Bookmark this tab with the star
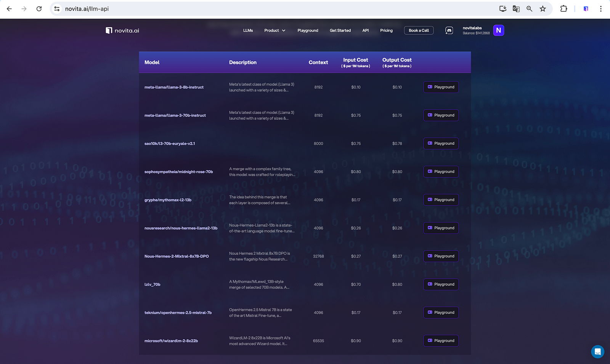610x364 pixels. pyautogui.click(x=543, y=9)
